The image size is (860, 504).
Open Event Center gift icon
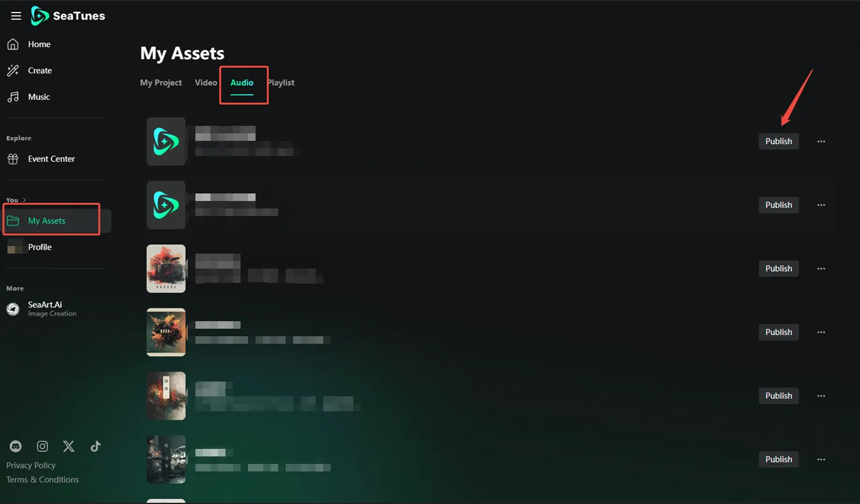tap(13, 159)
